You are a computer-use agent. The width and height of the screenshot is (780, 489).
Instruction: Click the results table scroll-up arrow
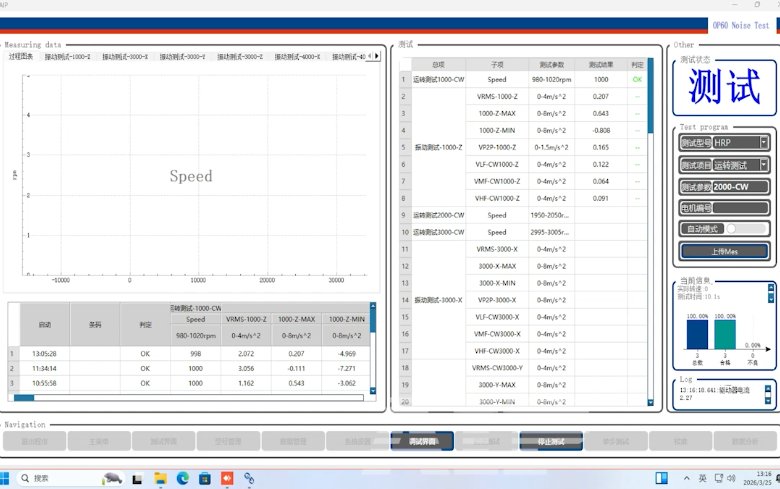tap(373, 305)
